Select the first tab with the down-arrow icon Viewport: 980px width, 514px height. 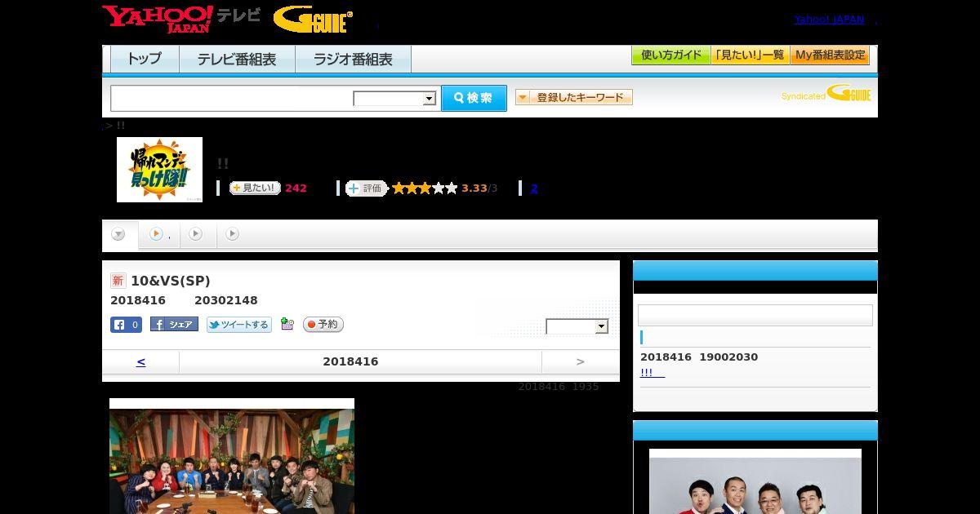(x=119, y=234)
